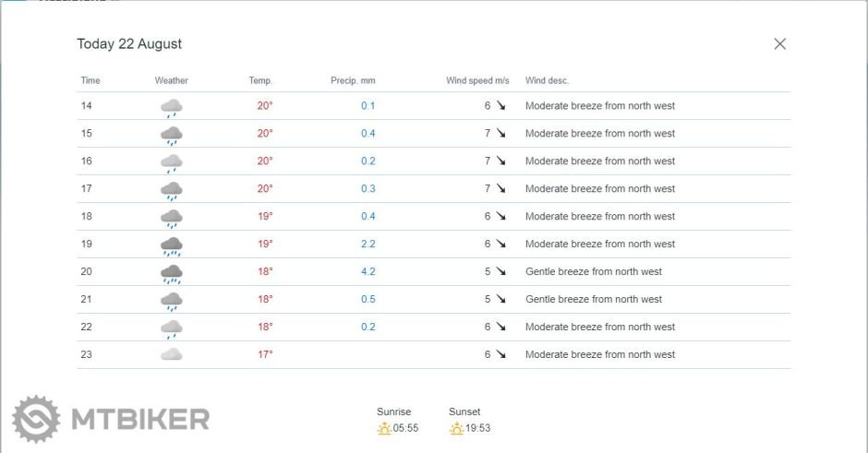Click the cloudy icon at hour 23

click(171, 354)
